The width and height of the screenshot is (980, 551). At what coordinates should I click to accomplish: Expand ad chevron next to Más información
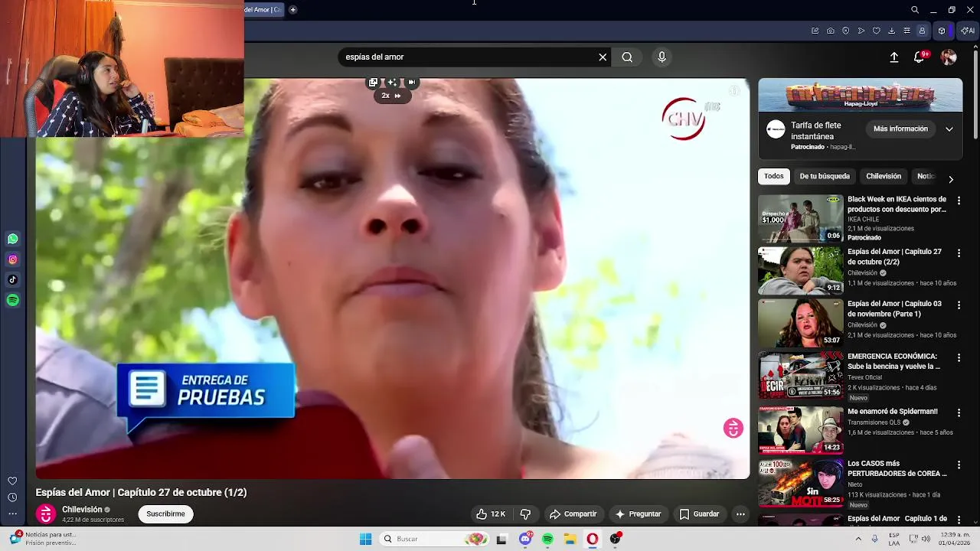point(949,129)
